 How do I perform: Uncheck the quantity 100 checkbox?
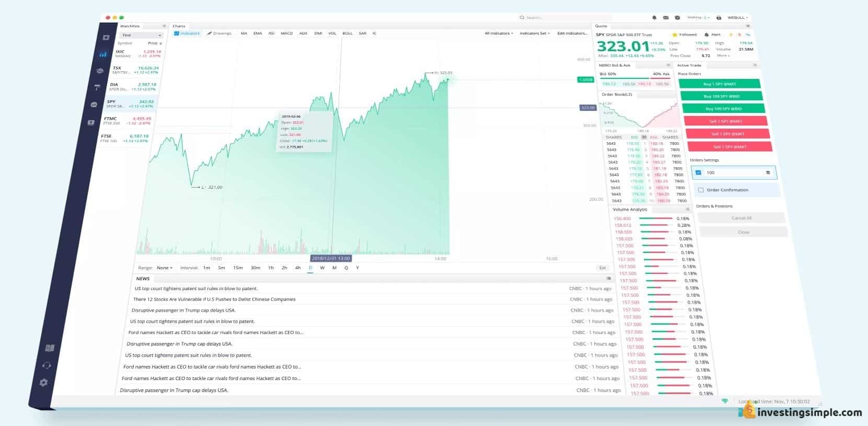click(x=698, y=172)
